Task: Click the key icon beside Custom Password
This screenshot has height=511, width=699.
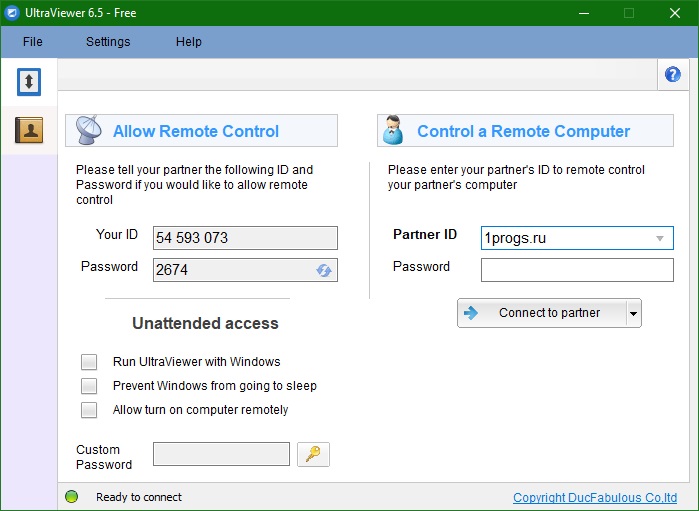Action: click(313, 455)
